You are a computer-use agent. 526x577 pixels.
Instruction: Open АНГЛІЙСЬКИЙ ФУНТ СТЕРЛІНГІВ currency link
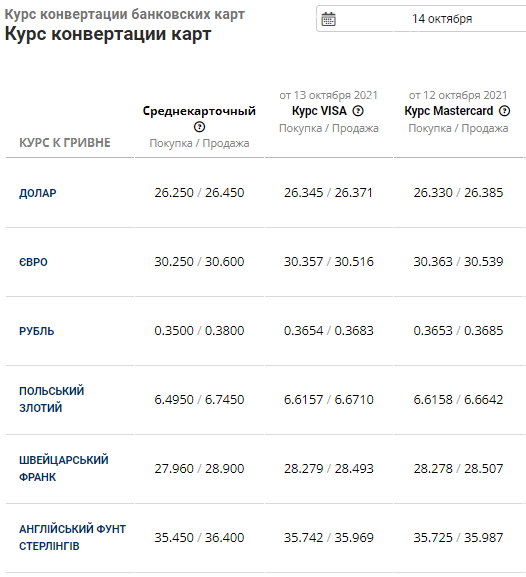click(73, 537)
